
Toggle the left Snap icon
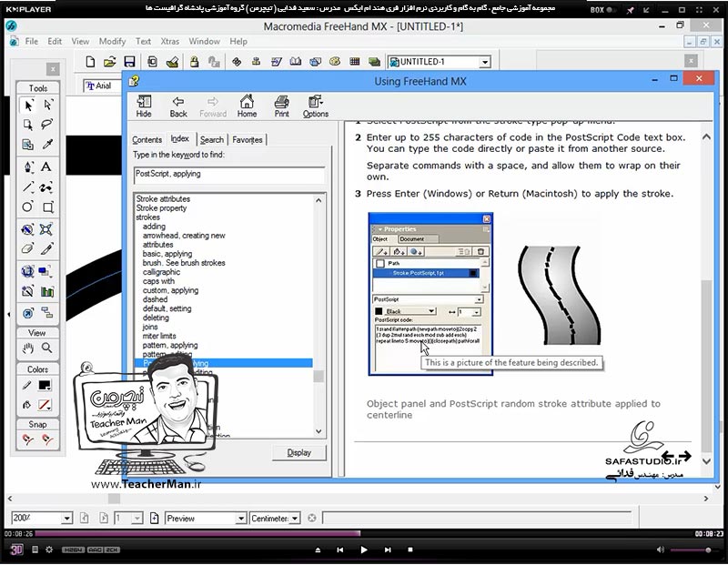click(x=28, y=439)
